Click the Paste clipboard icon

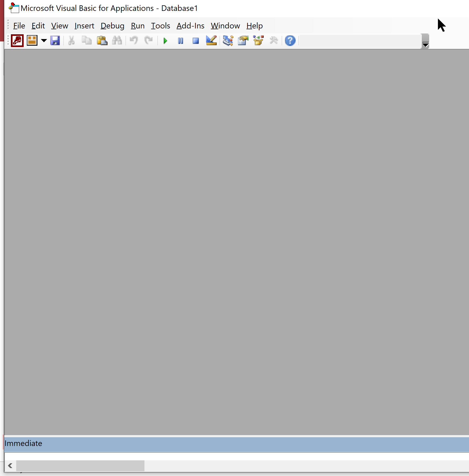point(102,41)
